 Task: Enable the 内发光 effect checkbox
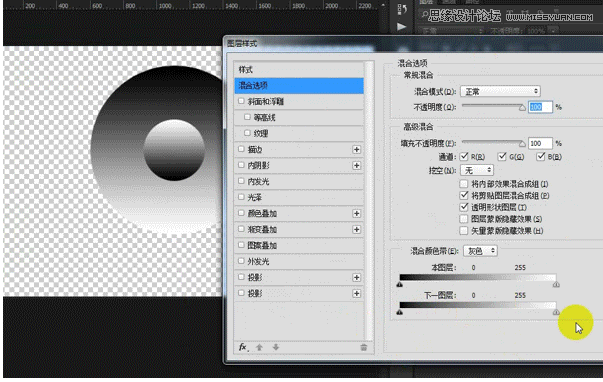[241, 181]
